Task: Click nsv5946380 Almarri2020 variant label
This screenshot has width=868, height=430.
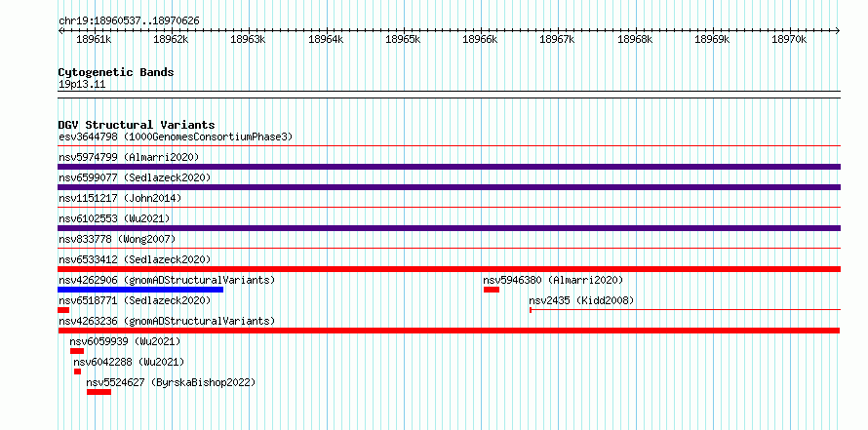Action: [553, 280]
